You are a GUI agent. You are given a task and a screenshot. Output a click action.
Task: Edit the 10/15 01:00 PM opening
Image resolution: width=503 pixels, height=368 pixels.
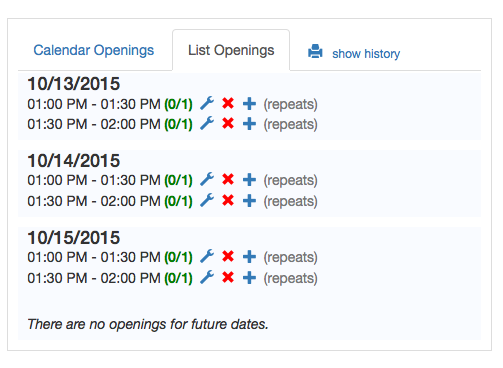(207, 256)
